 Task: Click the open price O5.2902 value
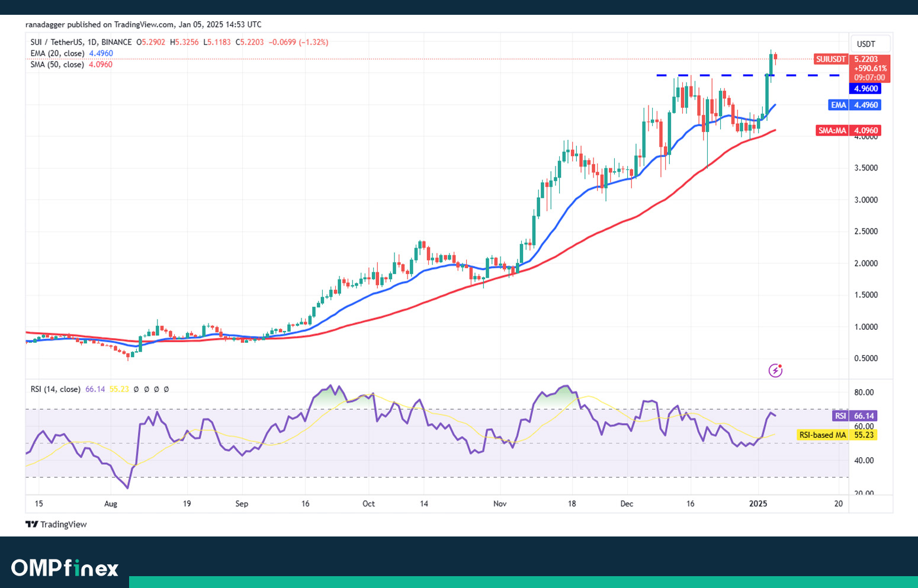151,42
